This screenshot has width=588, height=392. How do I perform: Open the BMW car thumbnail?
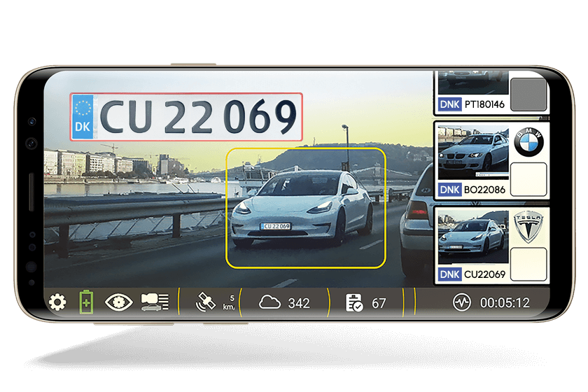click(473, 153)
